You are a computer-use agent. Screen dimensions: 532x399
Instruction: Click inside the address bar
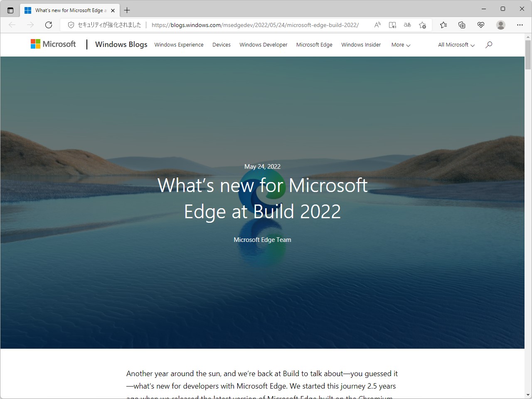256,25
